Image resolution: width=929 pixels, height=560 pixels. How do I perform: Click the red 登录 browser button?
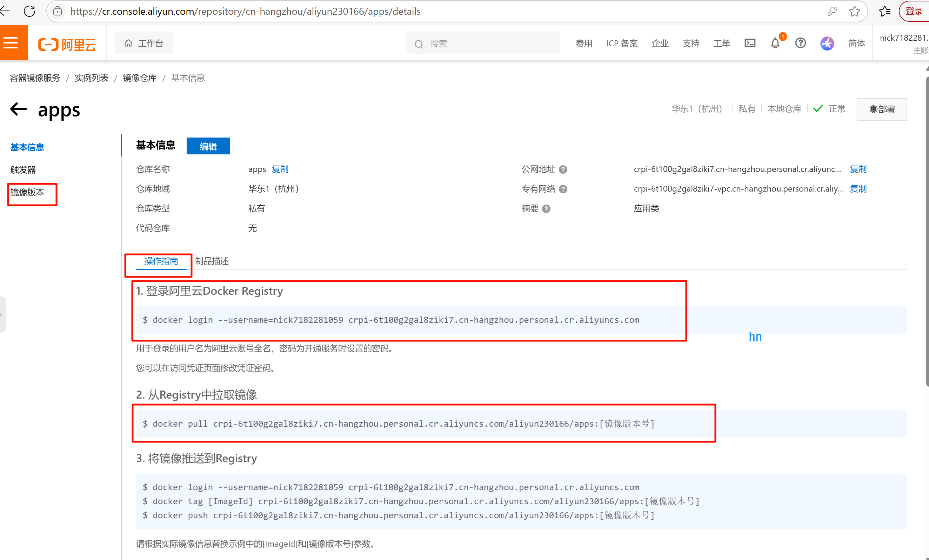click(x=914, y=11)
